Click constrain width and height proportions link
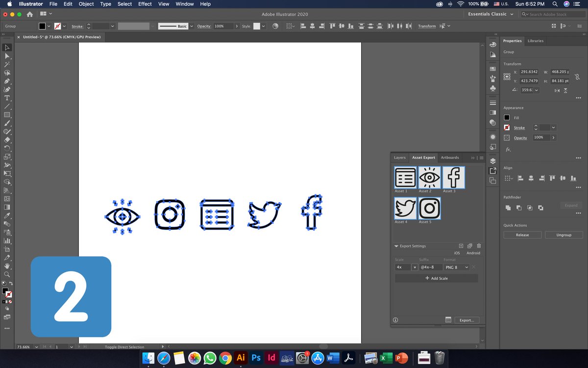The image size is (588, 368). coord(577,77)
